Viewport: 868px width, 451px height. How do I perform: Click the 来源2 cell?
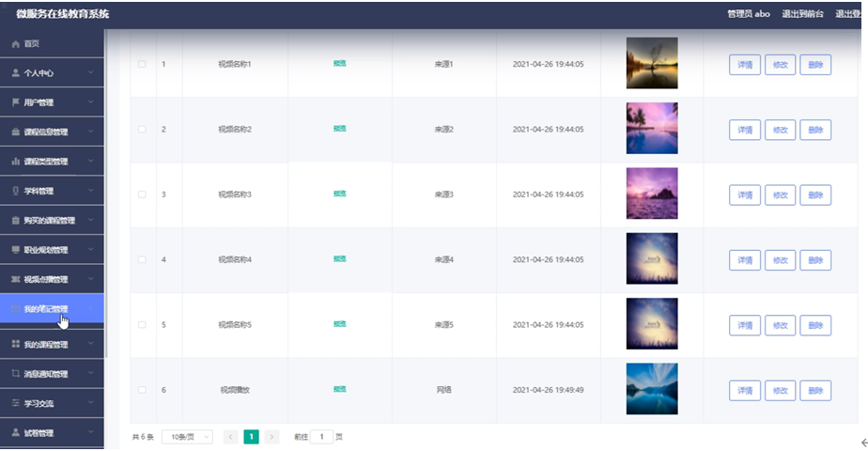click(x=444, y=129)
